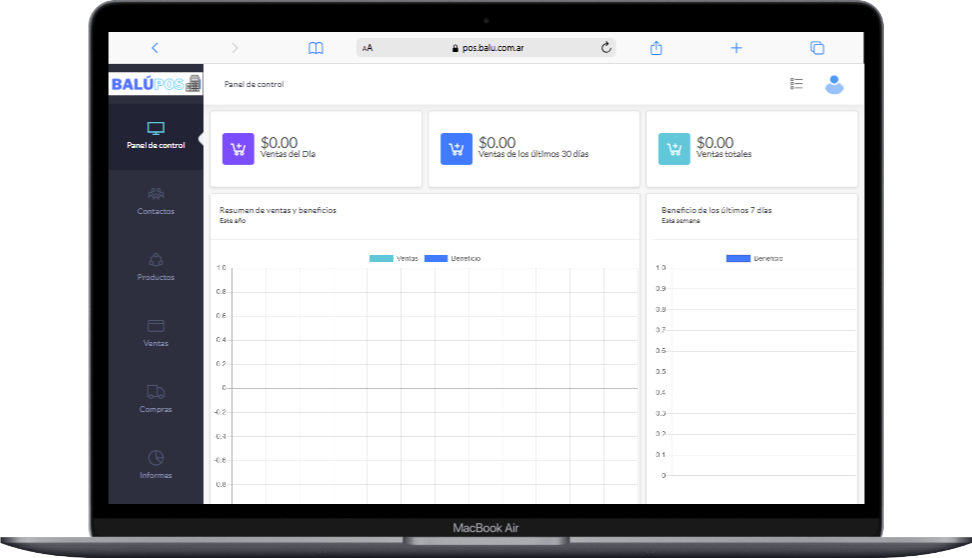Viewport: 972px width, 558px height.
Task: Click the user profile avatar icon
Action: point(834,85)
